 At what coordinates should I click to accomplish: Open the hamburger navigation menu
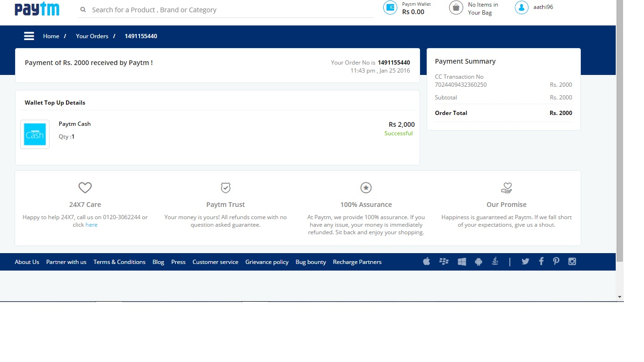[29, 36]
